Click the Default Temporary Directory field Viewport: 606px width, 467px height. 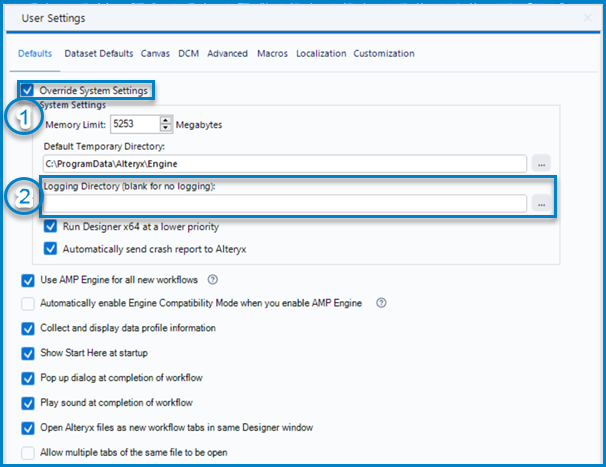click(285, 164)
